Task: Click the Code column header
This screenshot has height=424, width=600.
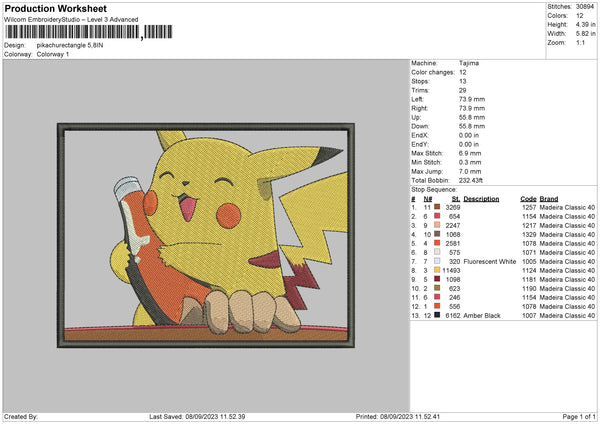Action: (528, 199)
